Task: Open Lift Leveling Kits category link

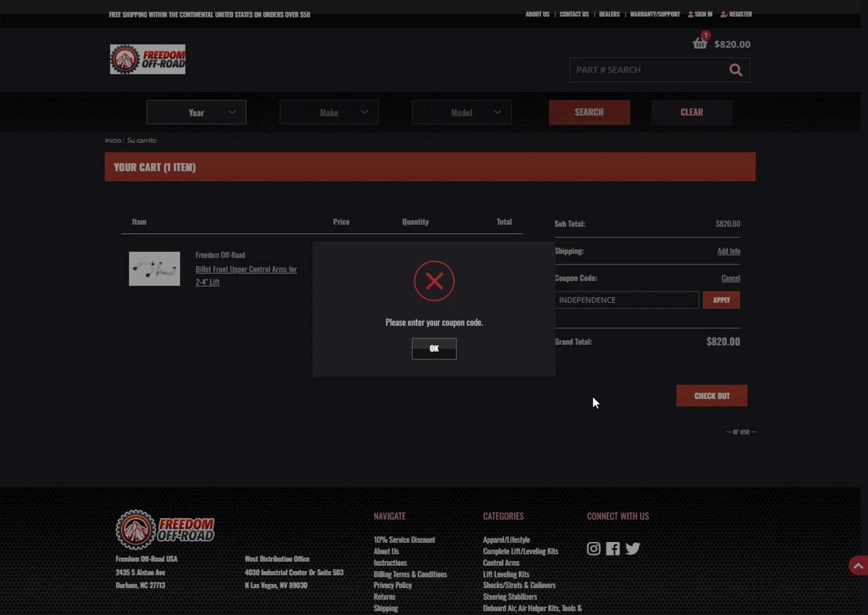Action: point(506,574)
